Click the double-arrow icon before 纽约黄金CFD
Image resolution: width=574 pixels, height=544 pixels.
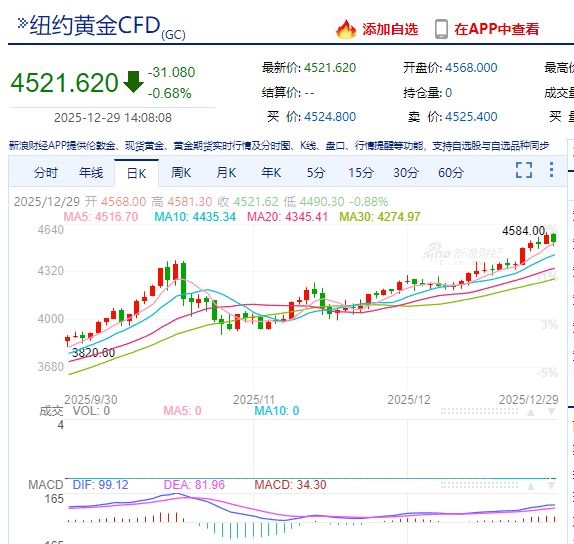tap(22, 24)
